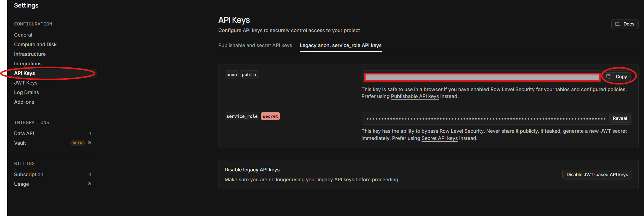Click the red secret badge
The height and width of the screenshot is (216, 644).
click(x=270, y=116)
